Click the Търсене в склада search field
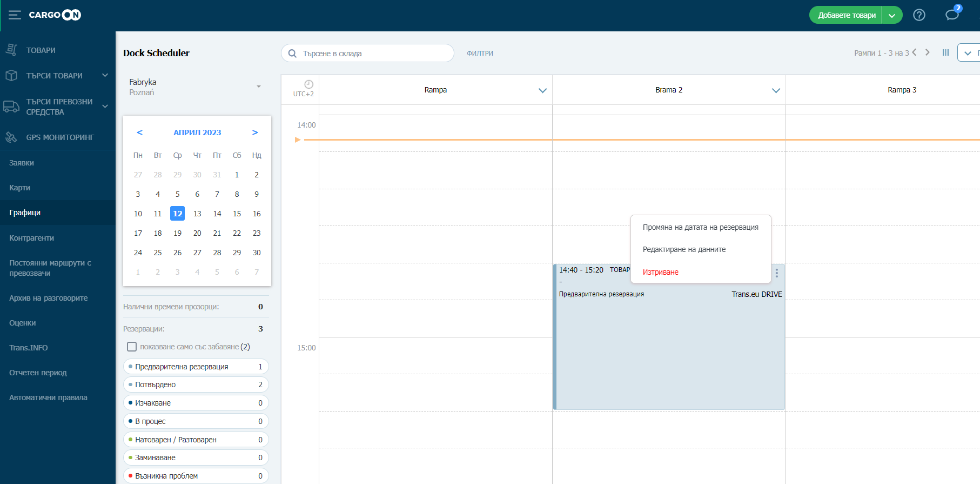The width and height of the screenshot is (980, 484). (367, 53)
